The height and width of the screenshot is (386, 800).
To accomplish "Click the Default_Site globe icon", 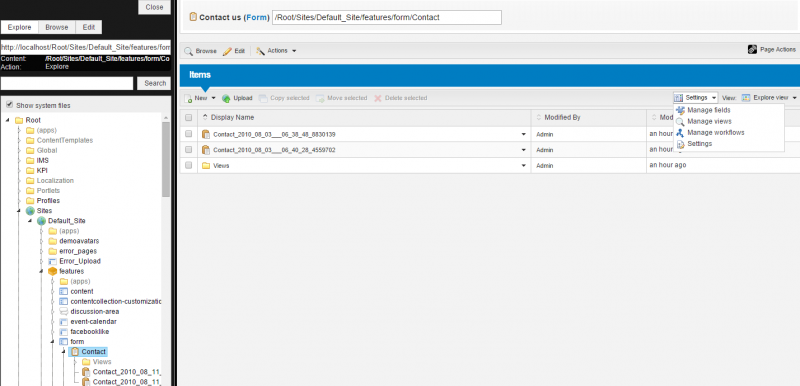I will click(41, 221).
